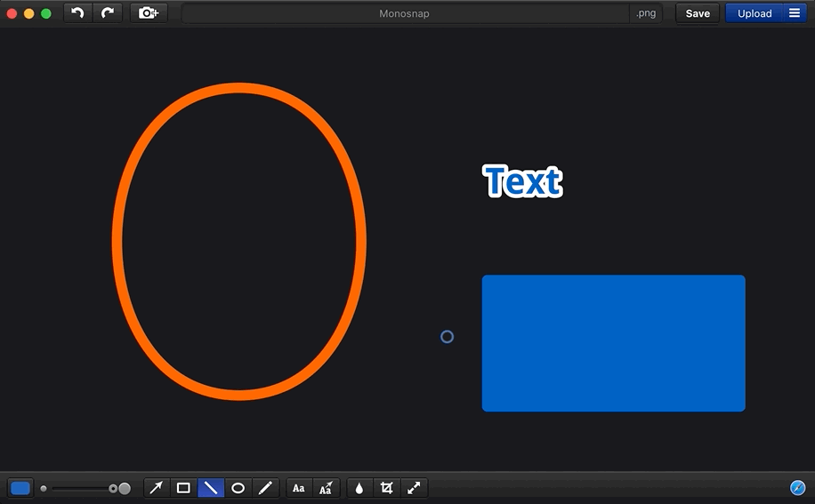Screen dimensions: 815x504
Task: Undo the last annotation
Action: point(78,13)
